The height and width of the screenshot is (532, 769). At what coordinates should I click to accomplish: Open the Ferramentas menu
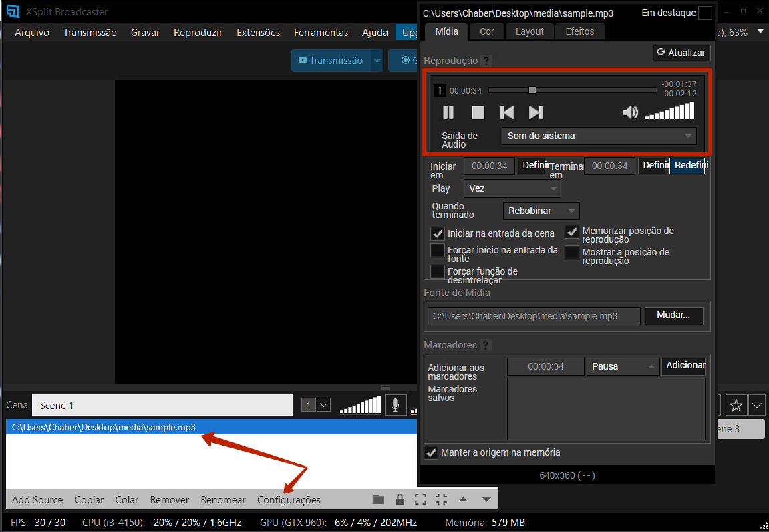point(321,33)
